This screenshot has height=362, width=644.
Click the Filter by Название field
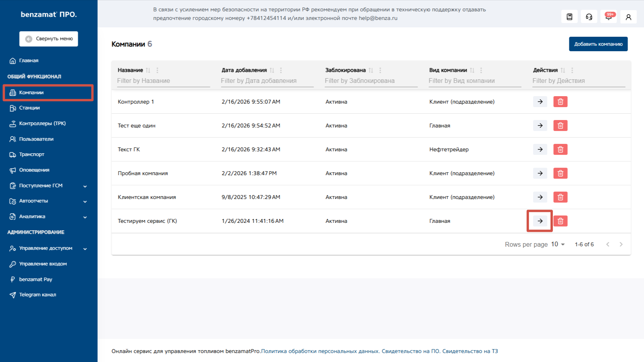(163, 81)
